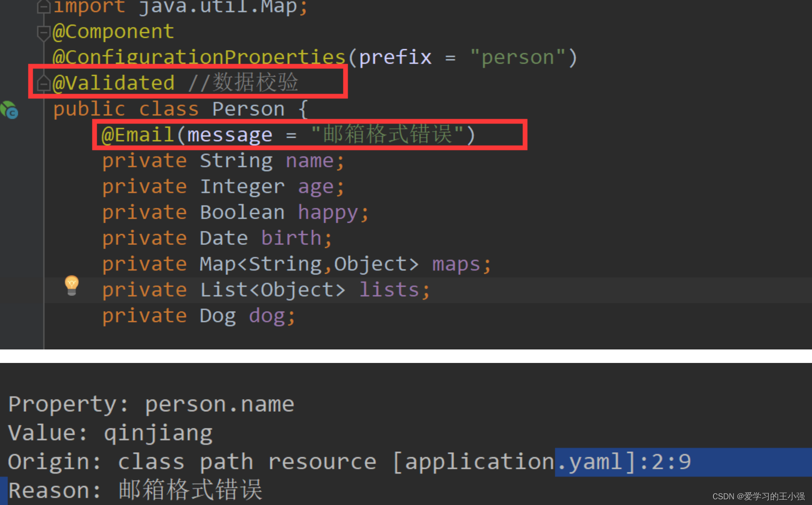Collapse the import fold marker
The width and height of the screenshot is (812, 505).
coord(43,7)
